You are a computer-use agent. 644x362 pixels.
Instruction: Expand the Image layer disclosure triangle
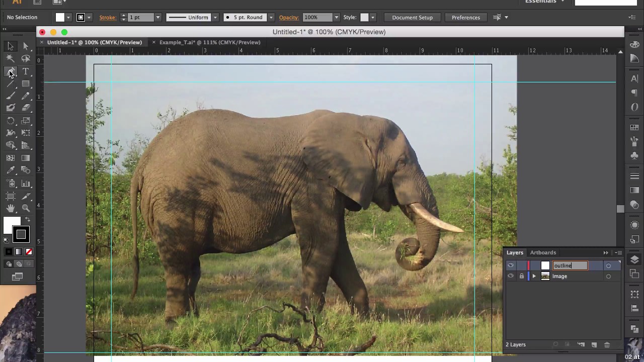click(534, 276)
